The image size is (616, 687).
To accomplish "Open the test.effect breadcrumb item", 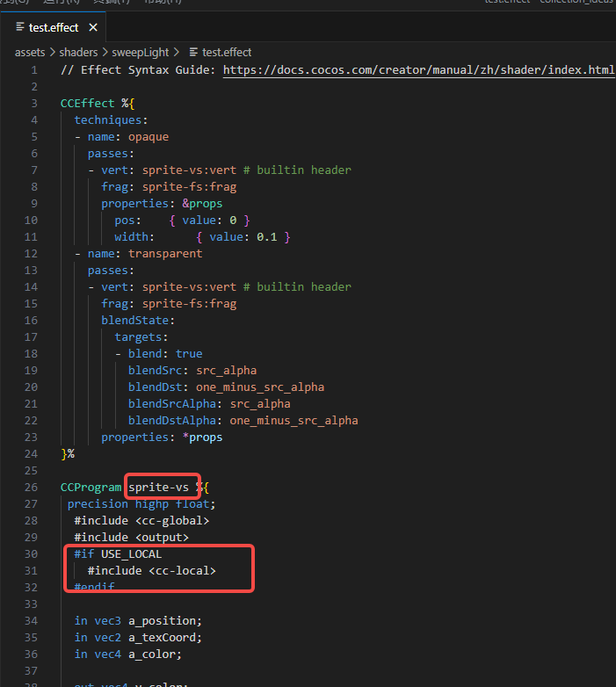I will coord(227,52).
